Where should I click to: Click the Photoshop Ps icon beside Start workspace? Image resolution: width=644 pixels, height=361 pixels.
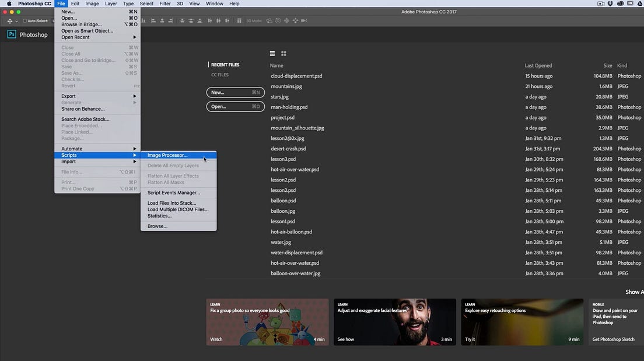pos(11,34)
